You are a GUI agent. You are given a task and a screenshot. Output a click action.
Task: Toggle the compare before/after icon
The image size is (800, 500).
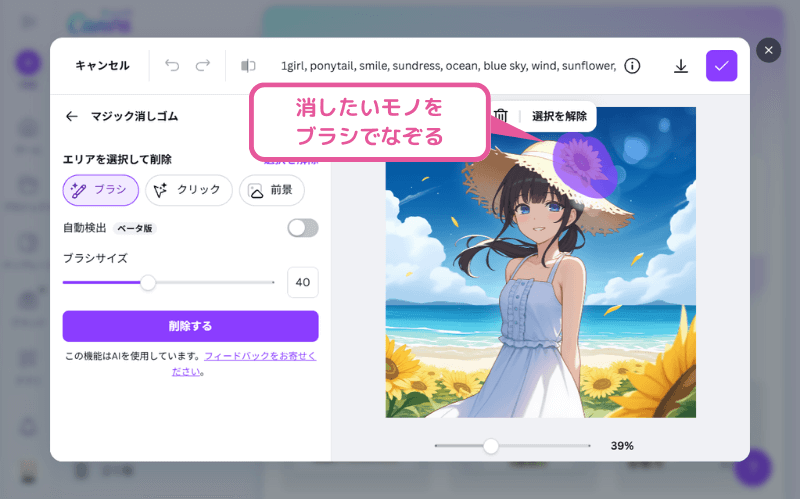[x=248, y=65]
